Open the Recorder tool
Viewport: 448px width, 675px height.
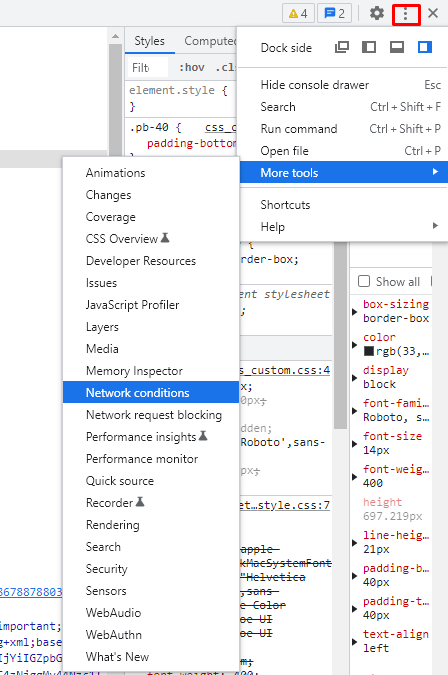(151, 502)
